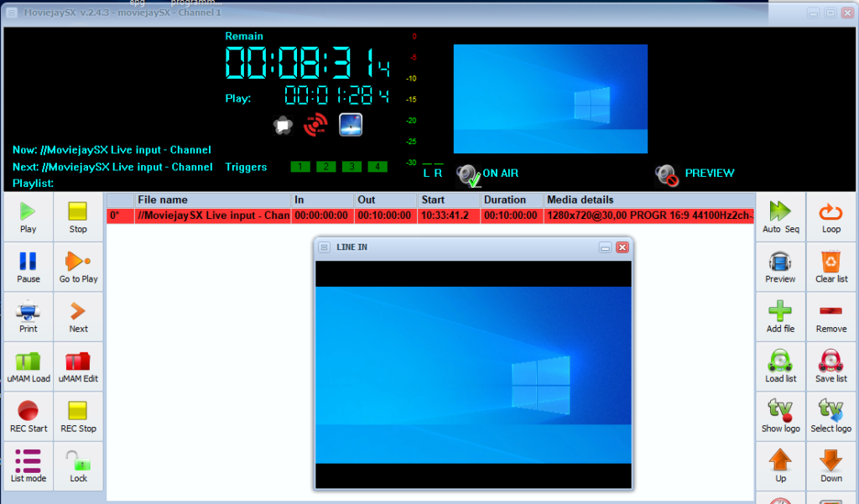Load list from file

point(781,367)
